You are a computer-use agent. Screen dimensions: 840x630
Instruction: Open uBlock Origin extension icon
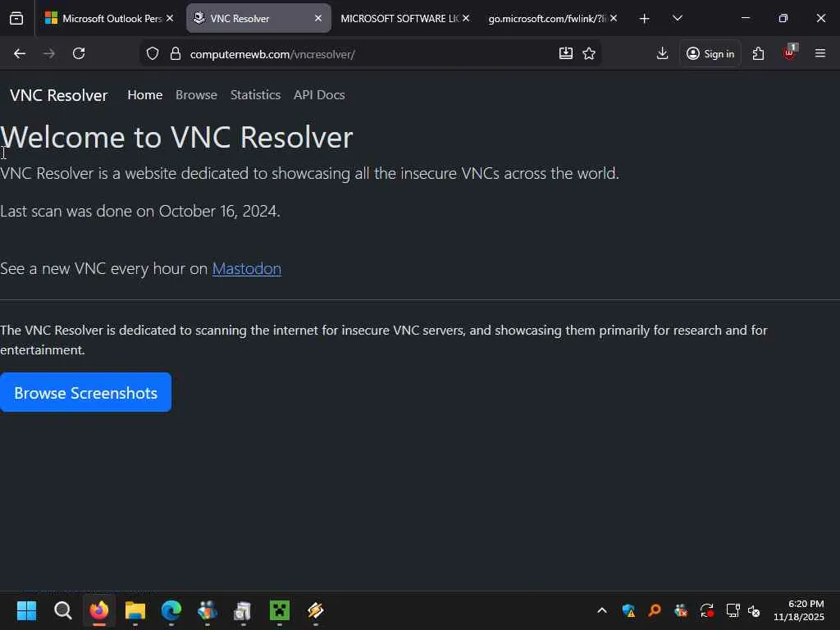790,53
